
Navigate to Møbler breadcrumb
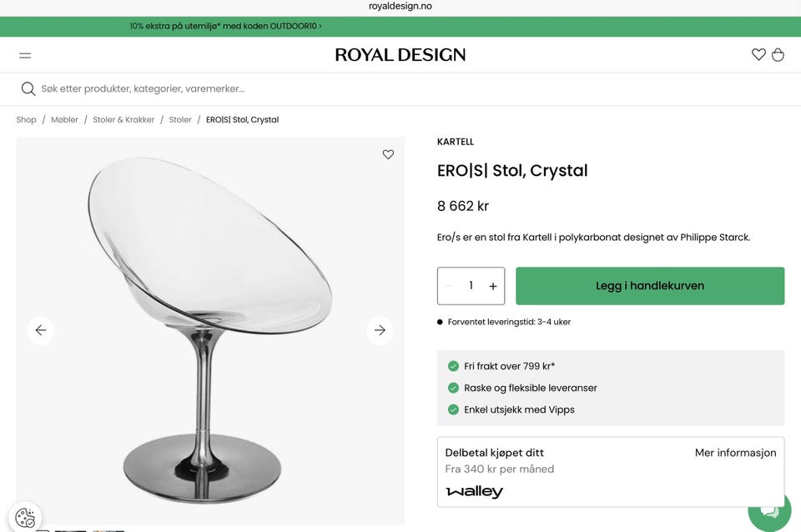pyautogui.click(x=64, y=120)
